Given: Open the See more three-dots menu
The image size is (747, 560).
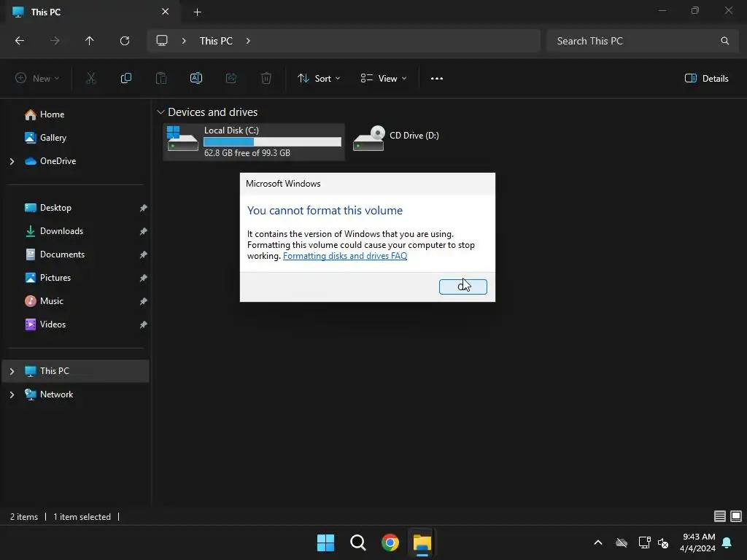Looking at the screenshot, I should point(437,79).
